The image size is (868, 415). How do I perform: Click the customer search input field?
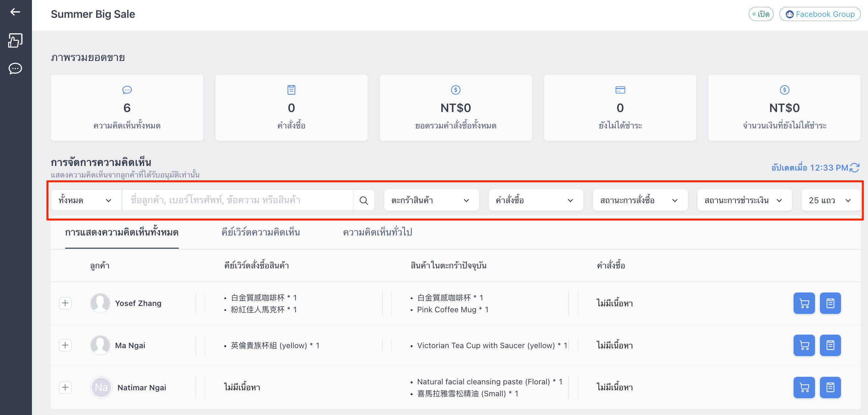pyautogui.click(x=237, y=200)
